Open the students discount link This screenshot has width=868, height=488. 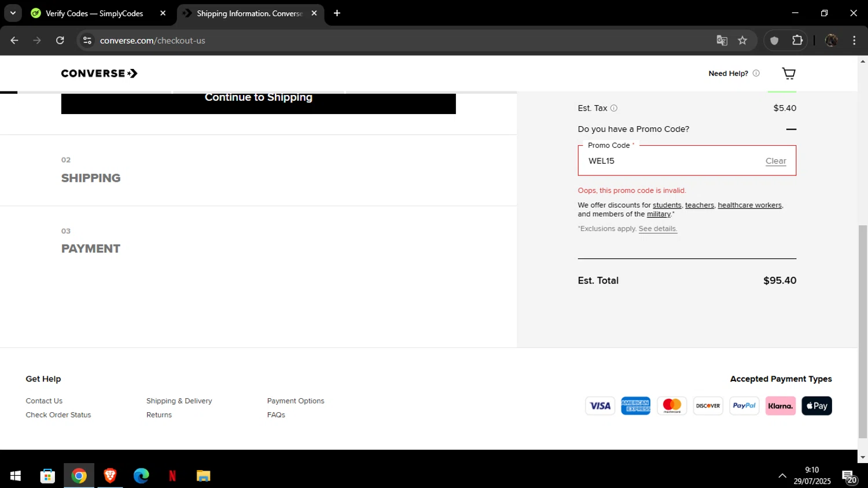(667, 206)
